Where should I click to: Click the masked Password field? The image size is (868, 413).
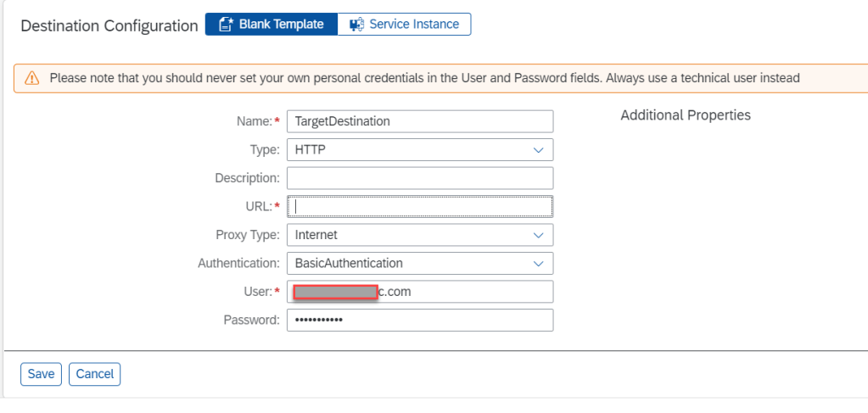[x=420, y=321]
